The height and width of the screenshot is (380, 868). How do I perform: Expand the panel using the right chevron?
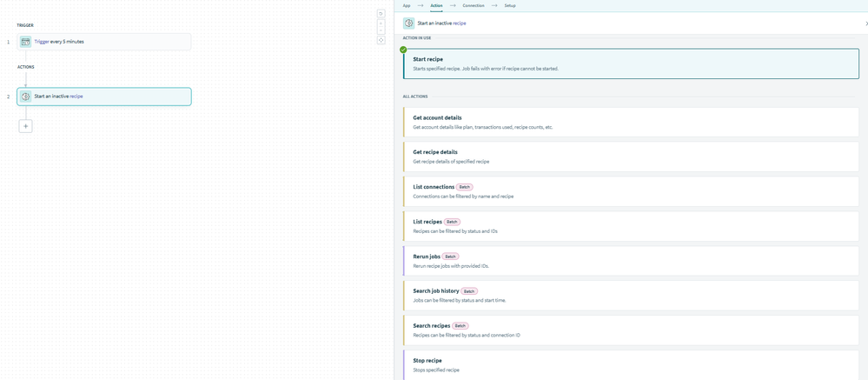[x=865, y=23]
